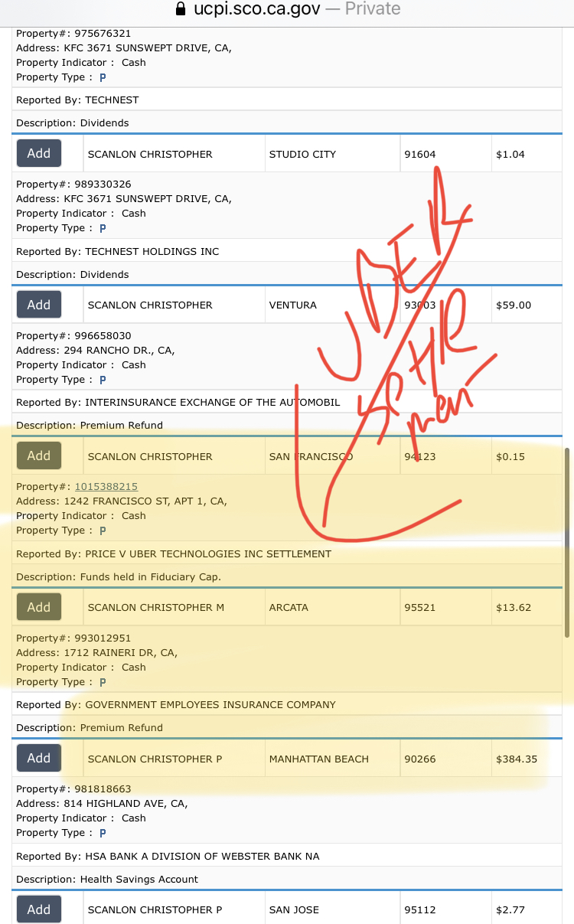Add the San Francisco $0.15 property
The height and width of the screenshot is (924, 574).
pos(39,456)
